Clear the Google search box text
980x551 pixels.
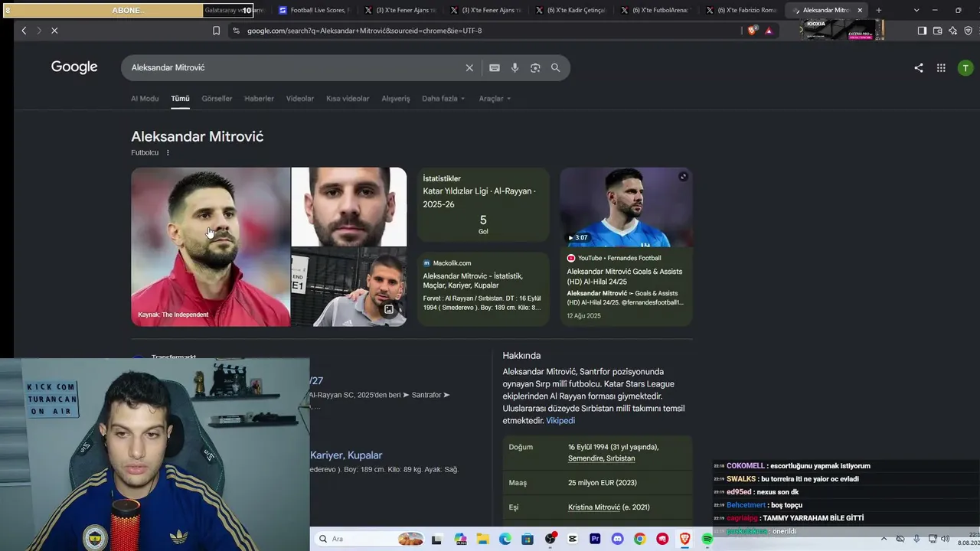coord(469,67)
